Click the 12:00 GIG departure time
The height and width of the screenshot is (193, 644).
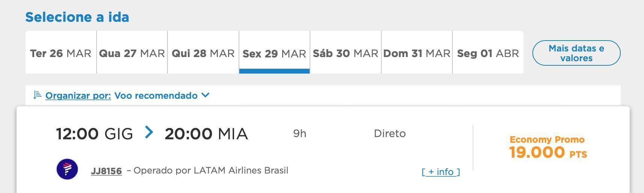[x=94, y=134]
